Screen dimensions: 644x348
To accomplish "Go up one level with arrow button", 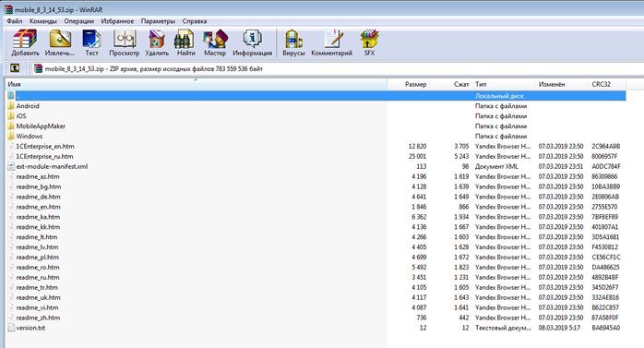I will pyautogui.click(x=15, y=68).
